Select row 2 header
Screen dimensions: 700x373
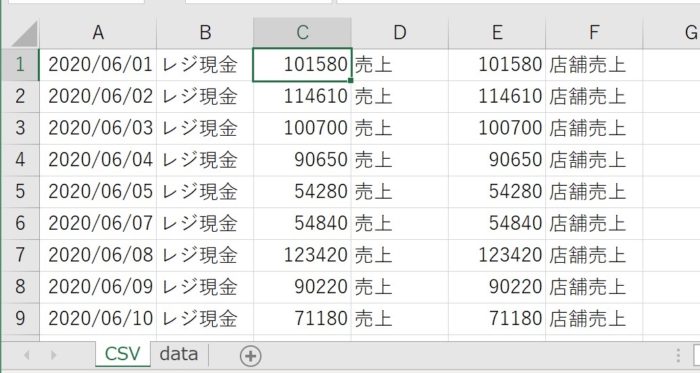point(20,96)
